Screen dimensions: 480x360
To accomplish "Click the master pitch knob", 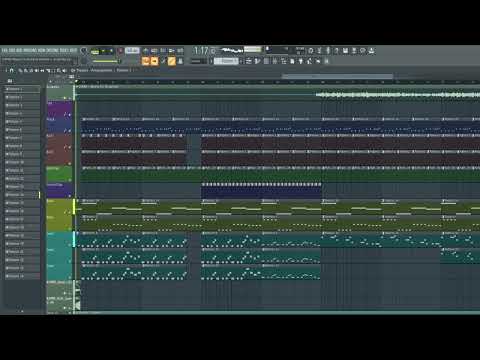I will coord(84,61).
